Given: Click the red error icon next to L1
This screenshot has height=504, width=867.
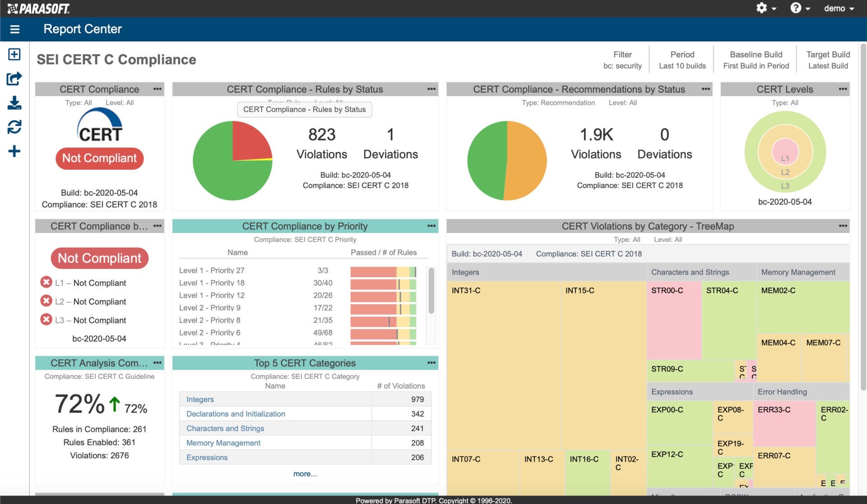Looking at the screenshot, I should pyautogui.click(x=47, y=282).
